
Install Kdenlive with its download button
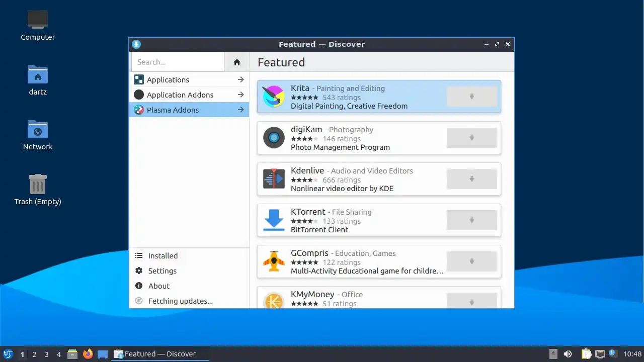coord(471,179)
